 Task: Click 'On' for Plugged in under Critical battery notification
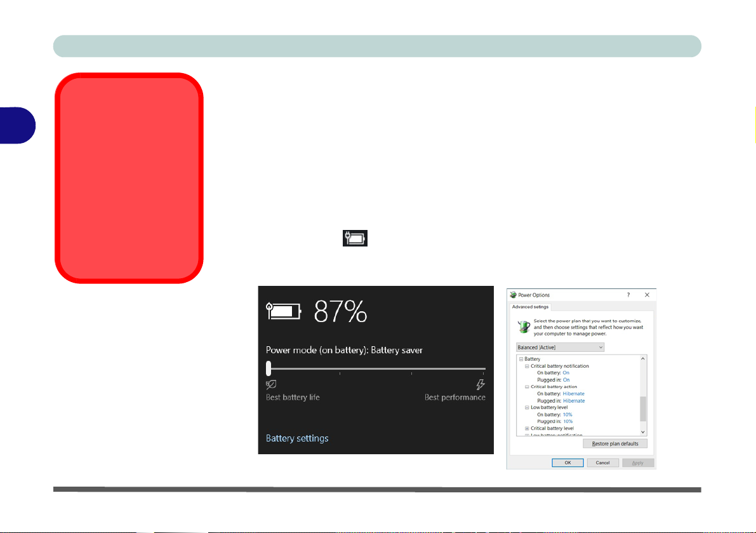(x=566, y=380)
